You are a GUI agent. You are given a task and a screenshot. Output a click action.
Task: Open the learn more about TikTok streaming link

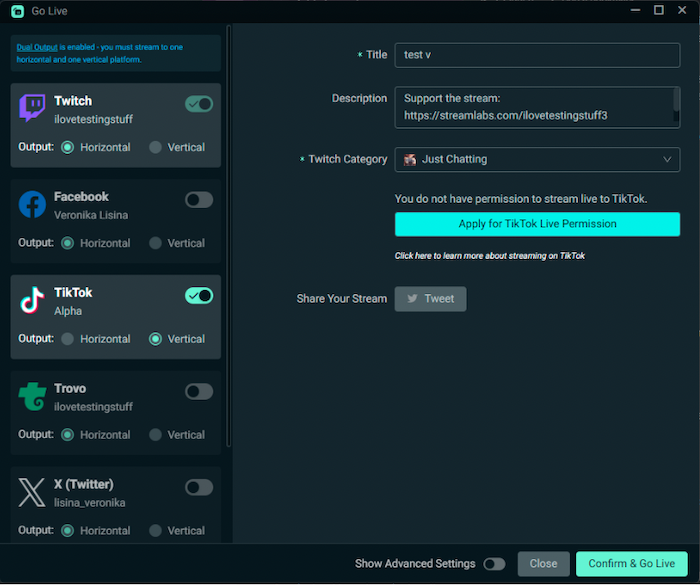pos(490,256)
